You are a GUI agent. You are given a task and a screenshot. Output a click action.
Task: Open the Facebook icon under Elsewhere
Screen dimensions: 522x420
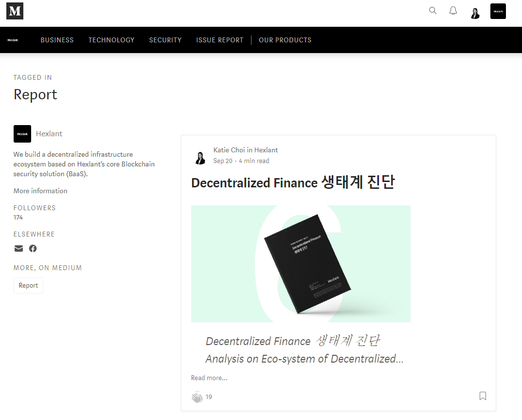click(33, 249)
